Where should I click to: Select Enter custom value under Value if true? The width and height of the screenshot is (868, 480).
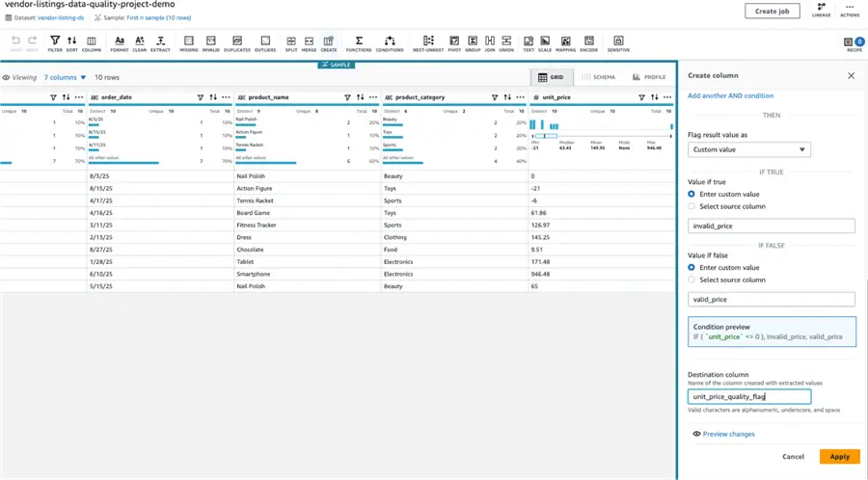click(692, 194)
